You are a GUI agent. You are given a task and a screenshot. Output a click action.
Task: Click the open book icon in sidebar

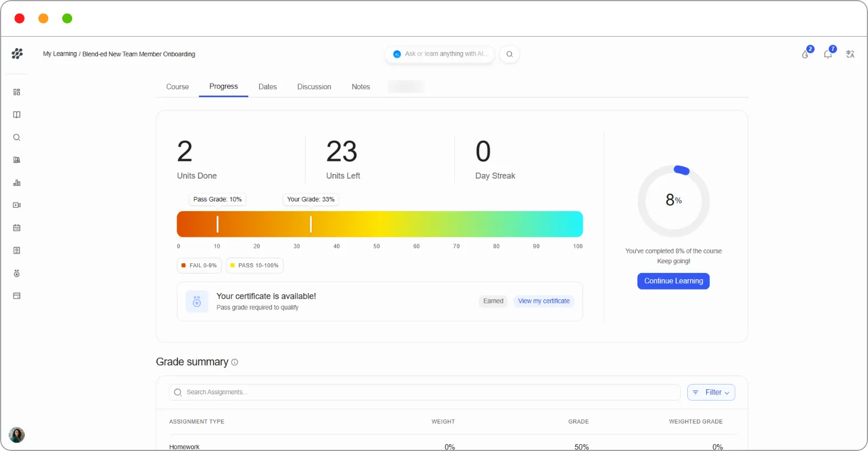[17, 114]
